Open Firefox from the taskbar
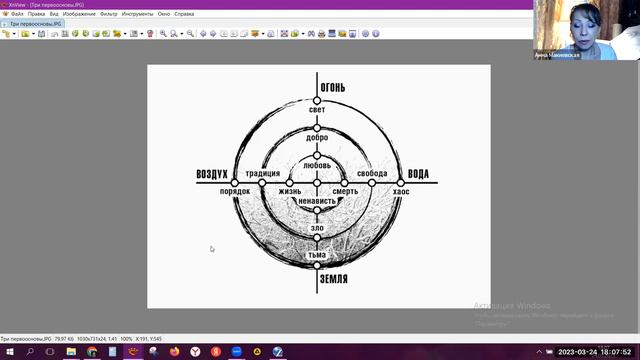Viewport: 640px width, 360px height. coord(174,351)
